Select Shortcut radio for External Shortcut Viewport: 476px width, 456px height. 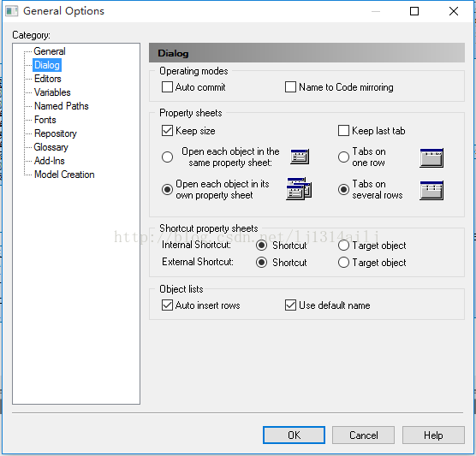coord(261,262)
